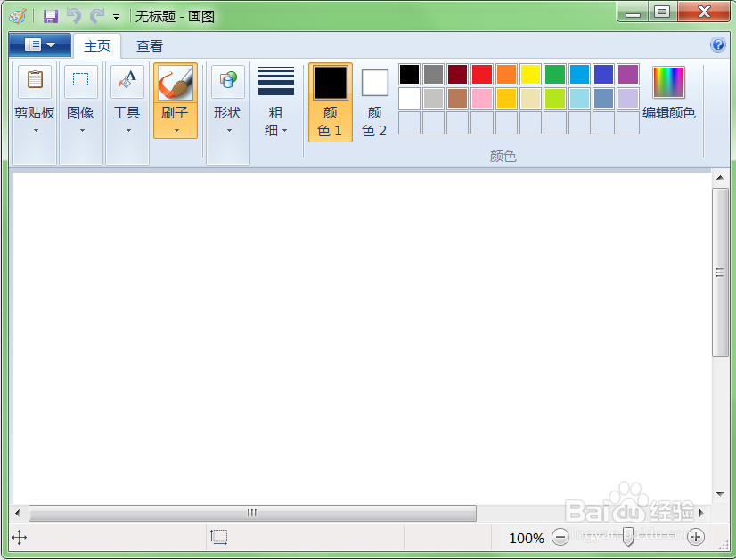The width and height of the screenshot is (736, 560).
Task: Pick the lime green color swatch
Action: pos(555,99)
